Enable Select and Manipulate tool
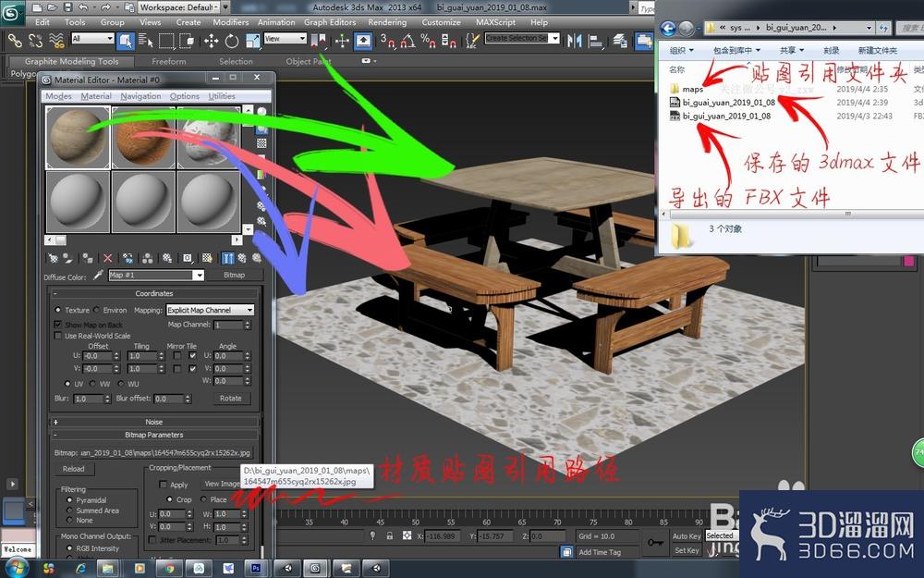Viewport: 924px width, 578px height. pyautogui.click(x=343, y=40)
